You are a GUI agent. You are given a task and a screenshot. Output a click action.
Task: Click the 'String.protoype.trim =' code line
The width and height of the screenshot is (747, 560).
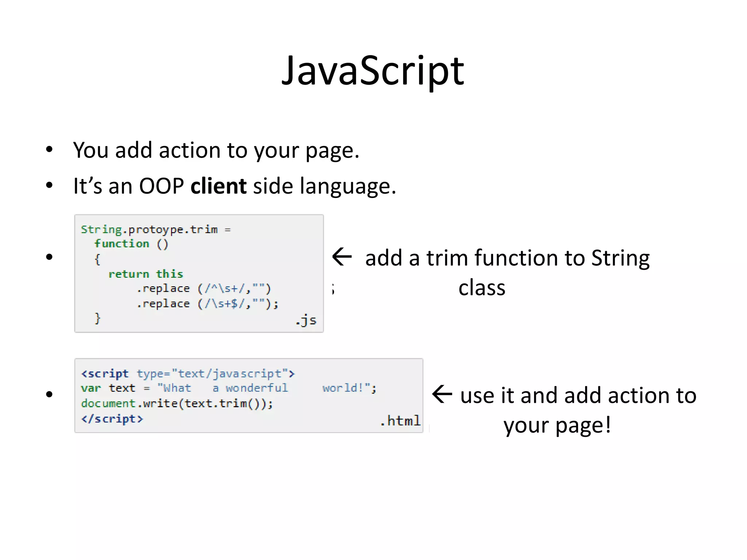[156, 229]
